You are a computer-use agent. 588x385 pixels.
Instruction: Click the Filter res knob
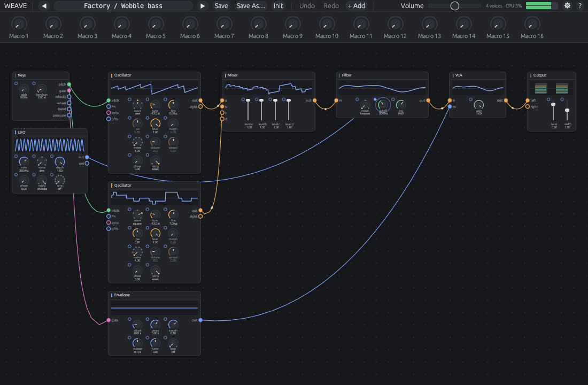[400, 105]
